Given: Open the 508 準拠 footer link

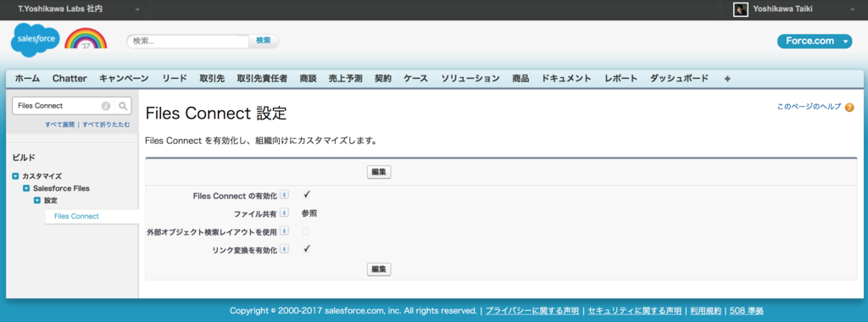Looking at the screenshot, I should (x=746, y=311).
